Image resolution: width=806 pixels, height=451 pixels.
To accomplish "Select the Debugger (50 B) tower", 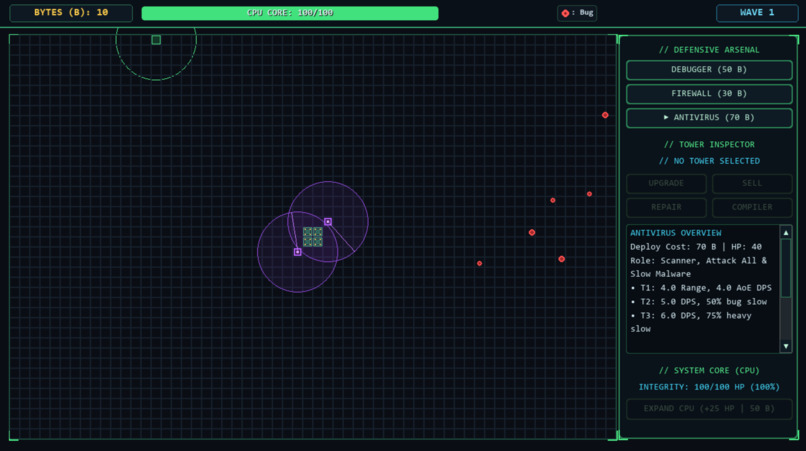I will 709,69.
